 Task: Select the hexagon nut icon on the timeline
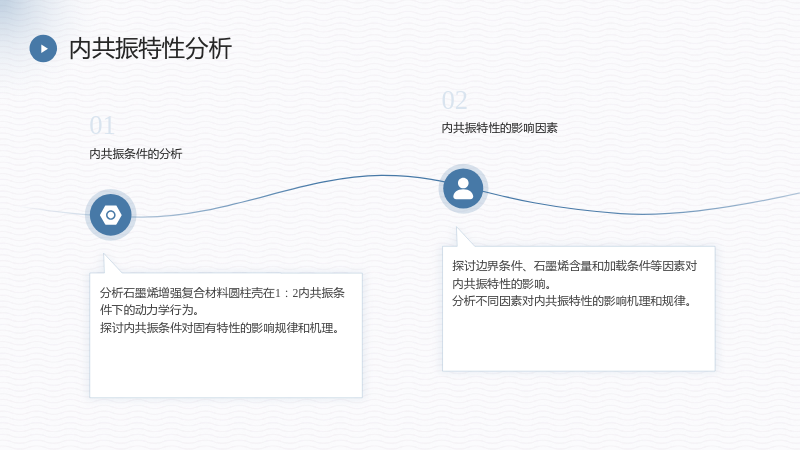point(111,215)
